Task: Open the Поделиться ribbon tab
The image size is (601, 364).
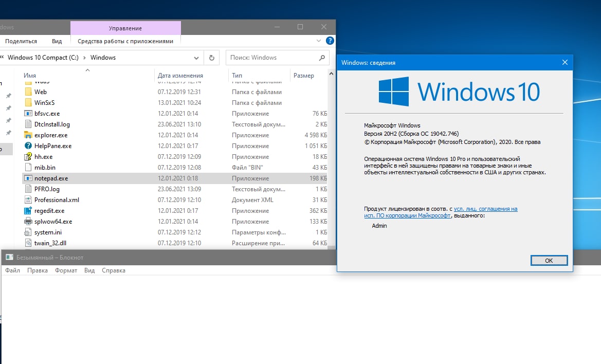Action: tap(21, 41)
